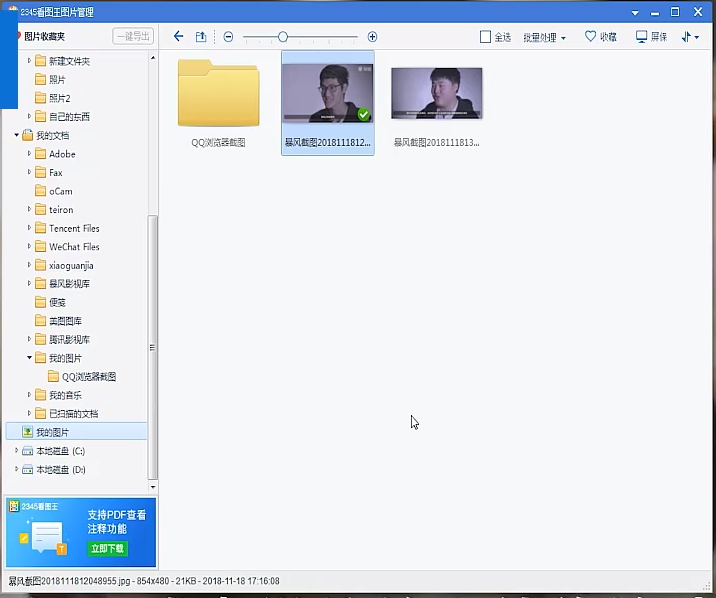Click the zoom in plus icon
Image resolution: width=716 pixels, height=598 pixels.
pos(372,37)
